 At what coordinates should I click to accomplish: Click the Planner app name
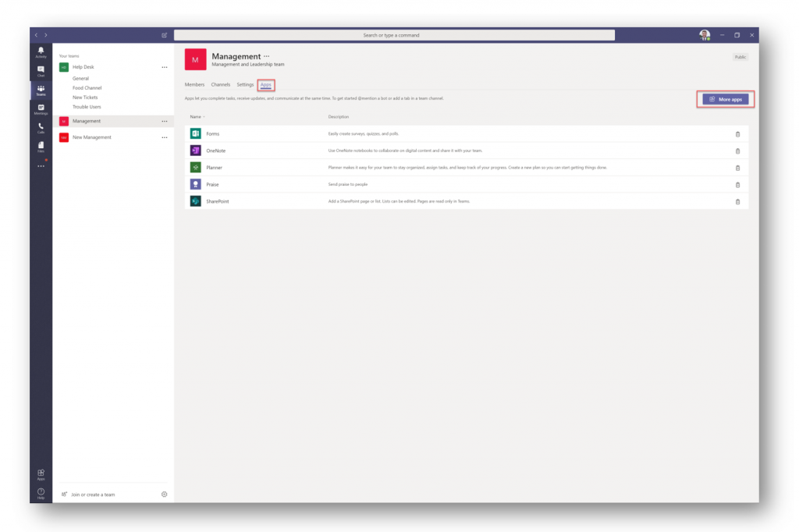214,168
